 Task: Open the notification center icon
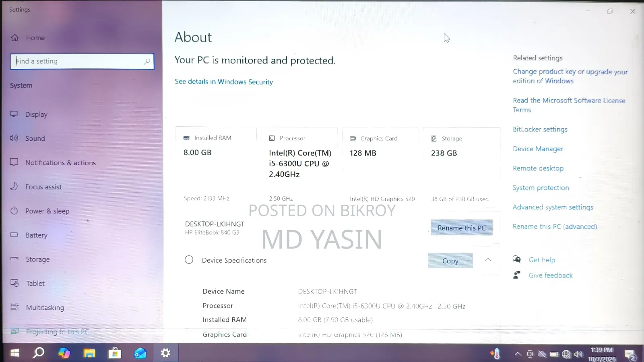[x=630, y=355]
